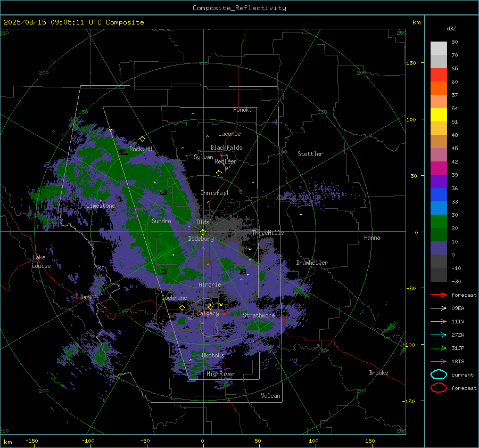Click the orange 111V arrow icon
This screenshot has height=448, width=479.
click(439, 321)
